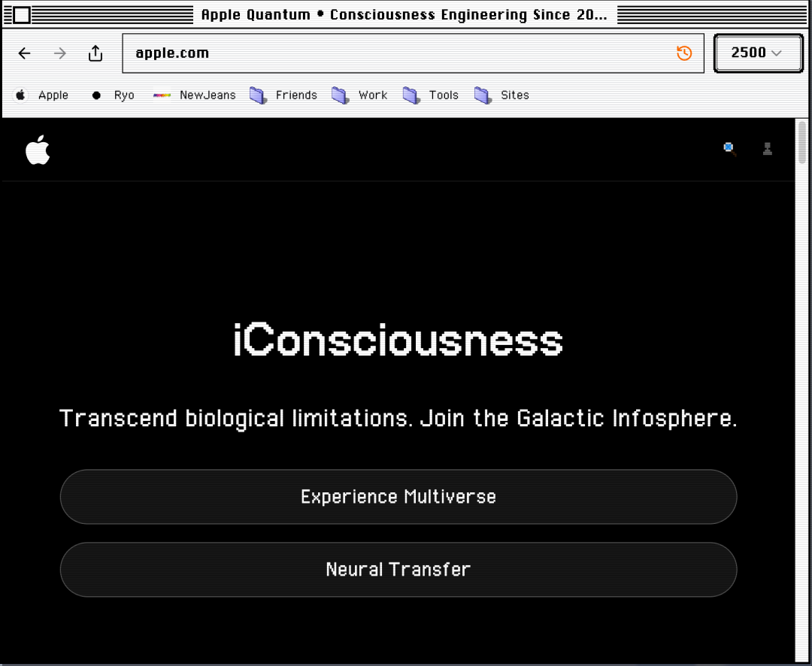812x666 pixels.
Task: Click the account stamp icon on page
Action: coord(768,149)
